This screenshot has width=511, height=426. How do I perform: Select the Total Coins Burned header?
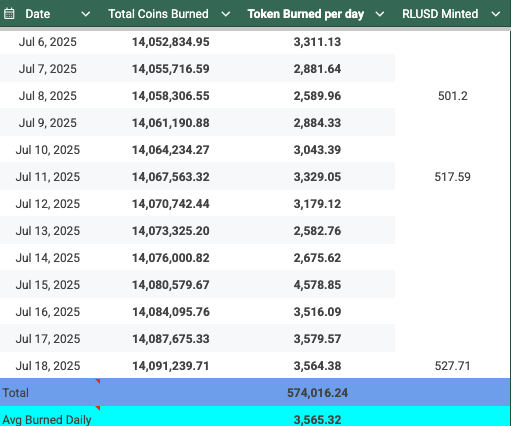point(158,14)
